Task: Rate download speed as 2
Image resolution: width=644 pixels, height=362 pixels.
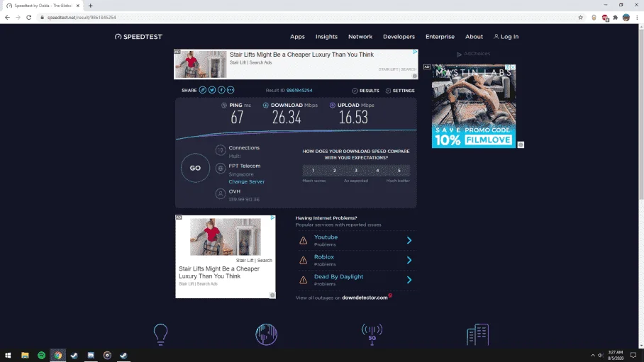Action: tap(334, 170)
